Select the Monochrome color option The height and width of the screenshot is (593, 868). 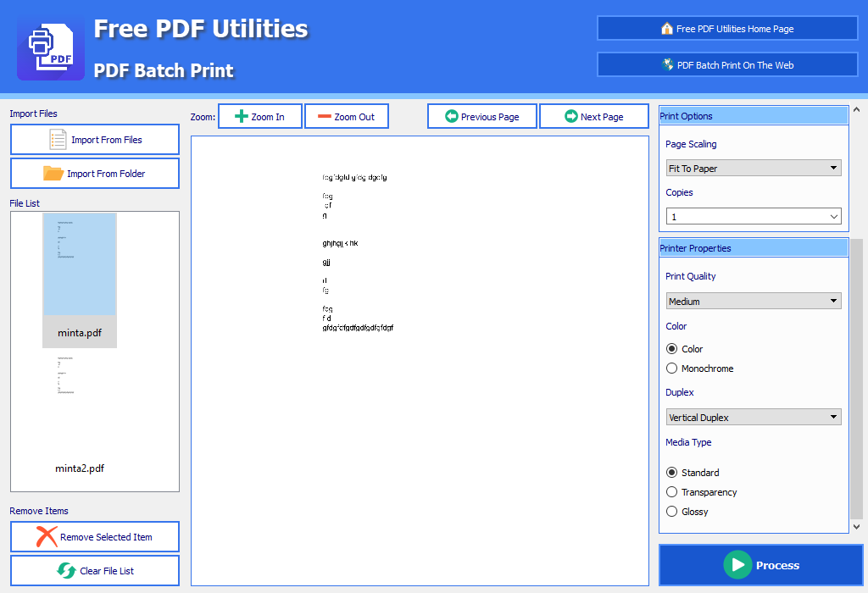[x=672, y=369]
